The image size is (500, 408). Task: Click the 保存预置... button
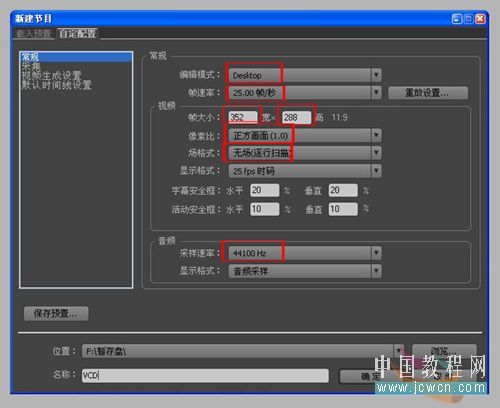coord(56,314)
